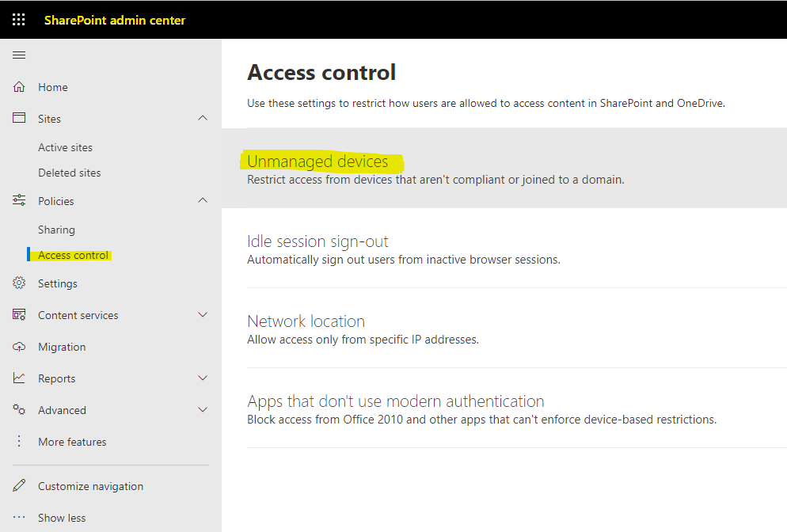Open Deleted sites page
Image resolution: width=787 pixels, height=532 pixels.
(69, 173)
